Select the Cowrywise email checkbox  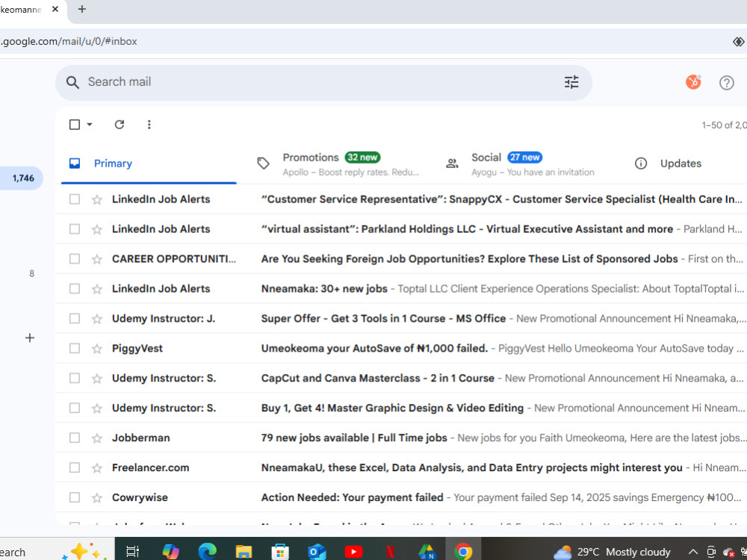74,497
